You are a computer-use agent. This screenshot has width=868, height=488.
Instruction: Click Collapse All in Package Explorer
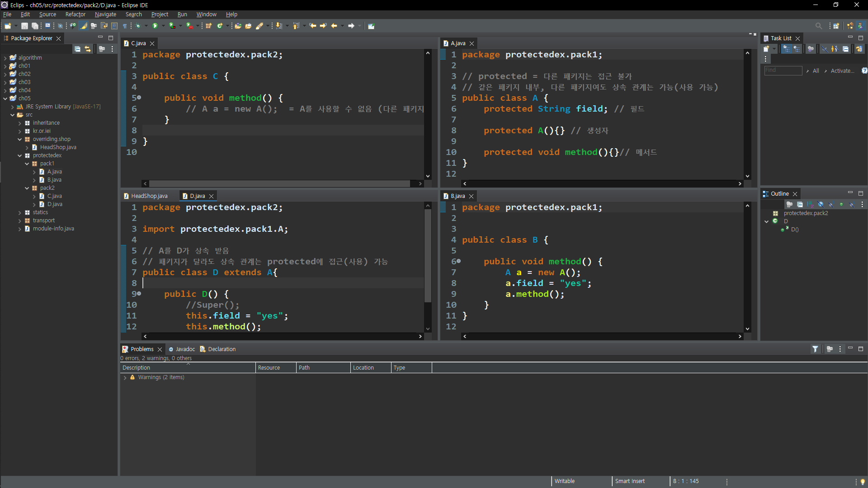[77, 49]
